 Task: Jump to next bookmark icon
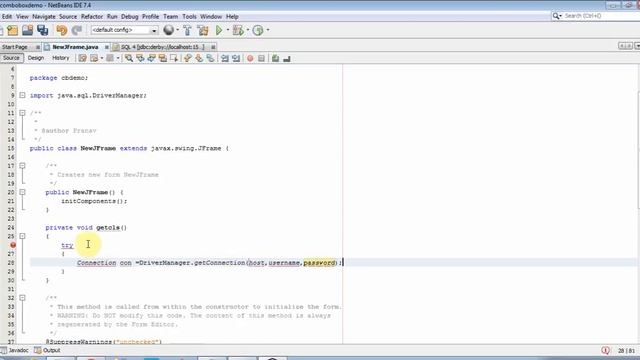click(x=199, y=59)
